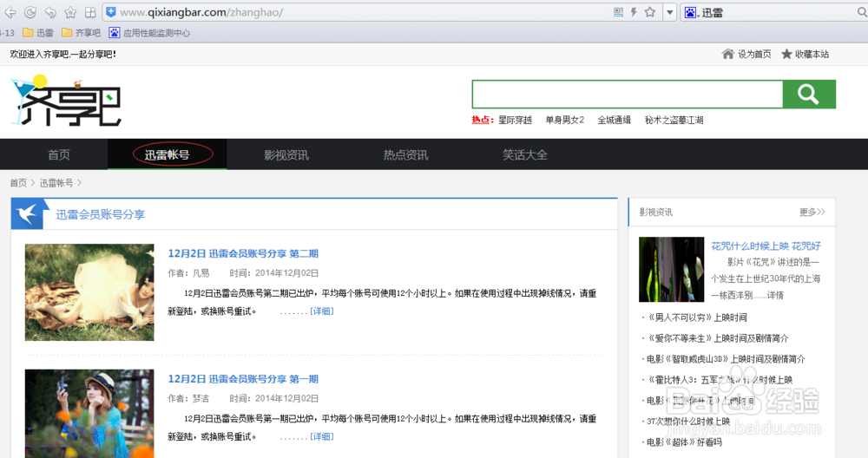This screenshot has width=868, height=458.
Task: Open the 迅雷 bookmark folder
Action: click(38, 33)
